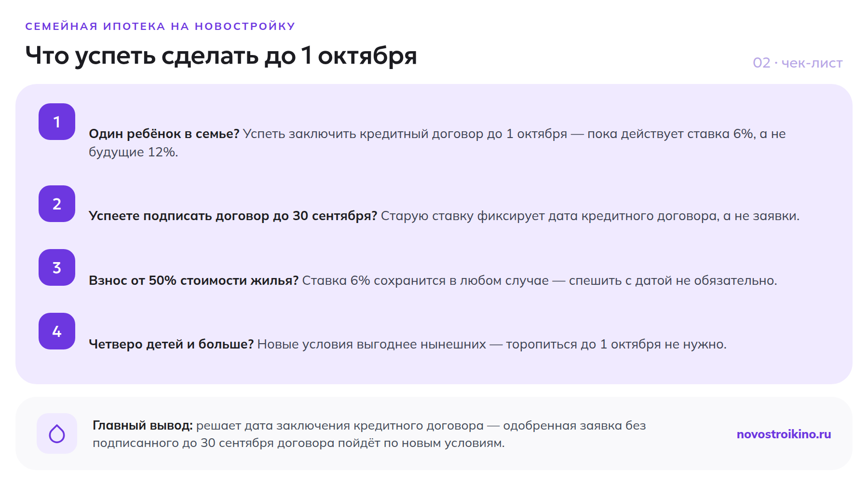Click the text Взнос от 50% стоимости жилья?
The image size is (868, 502).
click(x=194, y=280)
